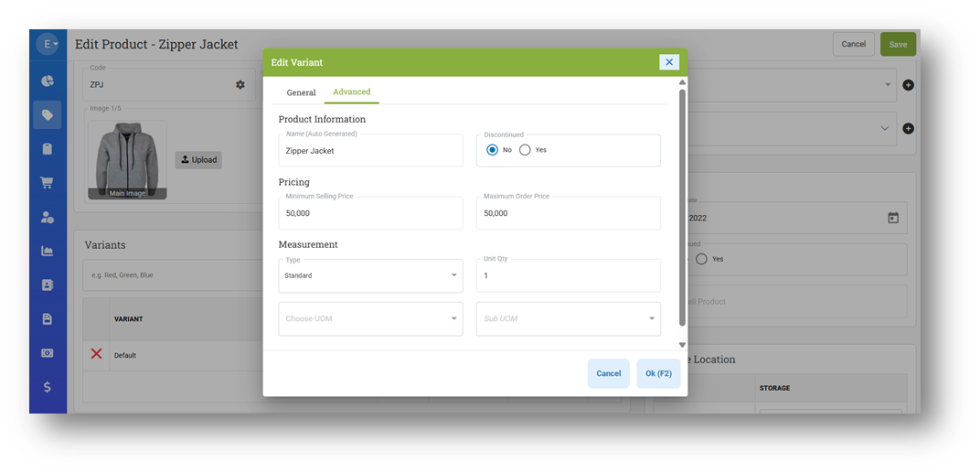
Task: Open the clipboard icon in sidebar
Action: click(47, 149)
